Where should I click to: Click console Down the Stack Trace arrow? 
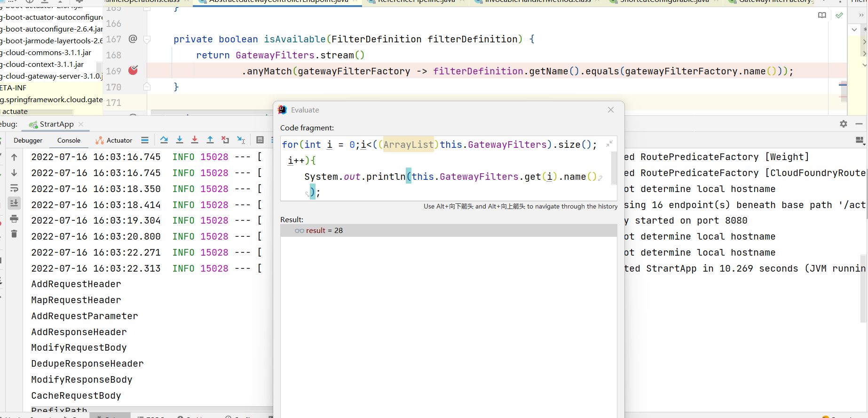pyautogui.click(x=14, y=173)
